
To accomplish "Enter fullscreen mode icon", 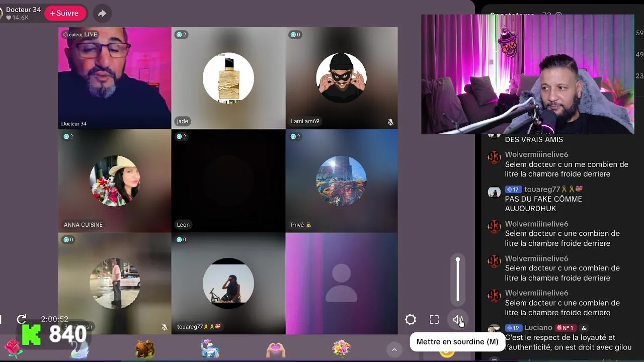I will click(x=434, y=320).
